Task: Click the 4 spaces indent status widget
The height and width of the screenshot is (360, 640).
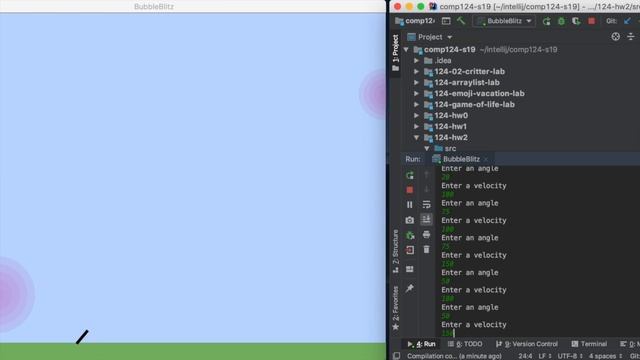Action: click(x=606, y=356)
